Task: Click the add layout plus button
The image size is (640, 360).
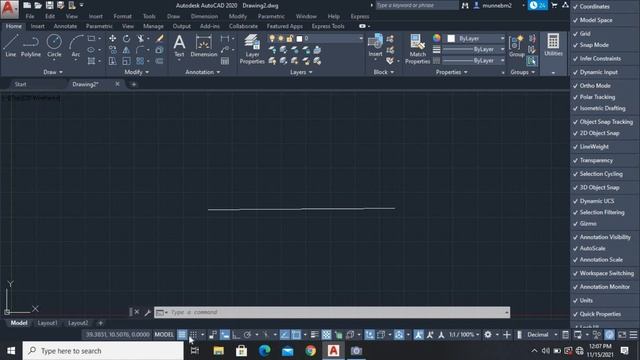Action: (100, 323)
